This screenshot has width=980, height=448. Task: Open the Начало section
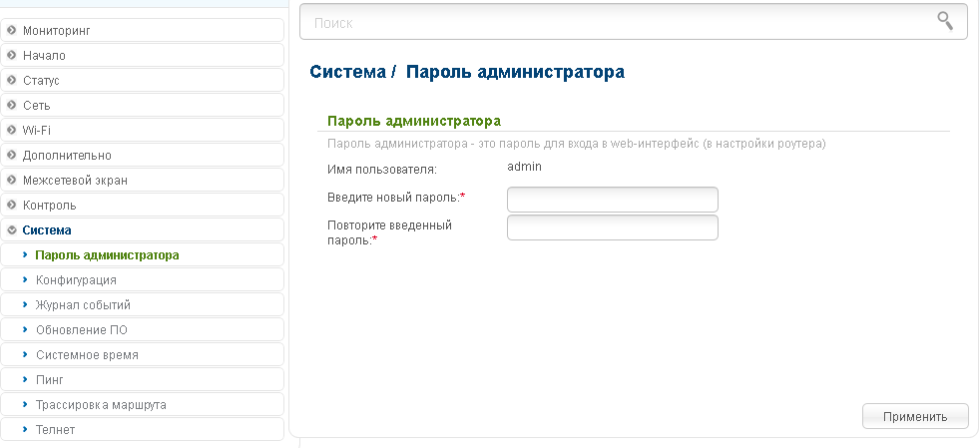point(44,56)
